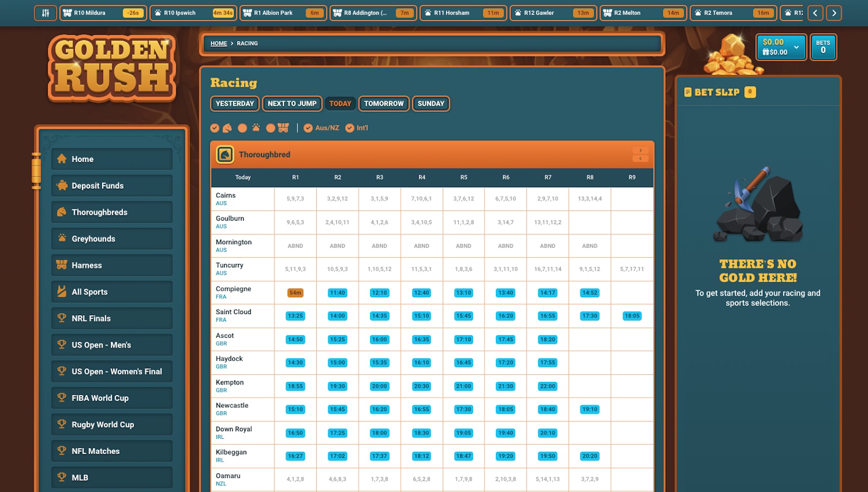Open the race filter settings icon
This screenshot has height=492, width=868.
pyautogui.click(x=46, y=13)
